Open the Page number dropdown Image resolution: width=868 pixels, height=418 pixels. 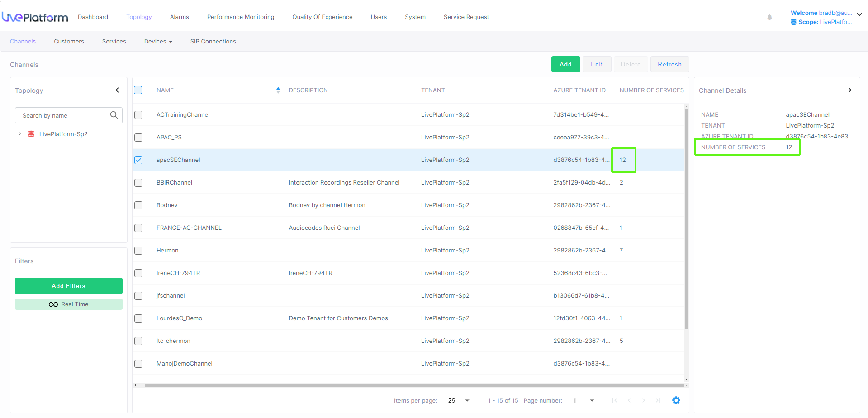click(592, 400)
